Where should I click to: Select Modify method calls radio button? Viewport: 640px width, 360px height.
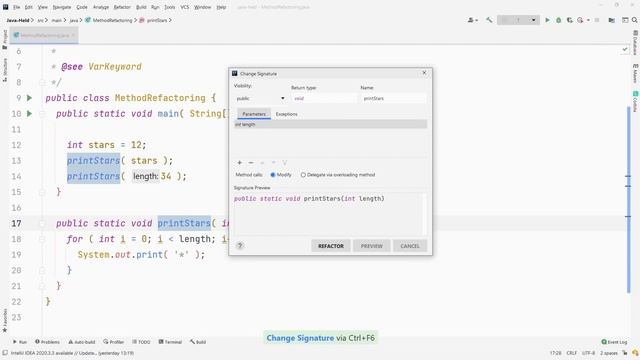point(281,175)
